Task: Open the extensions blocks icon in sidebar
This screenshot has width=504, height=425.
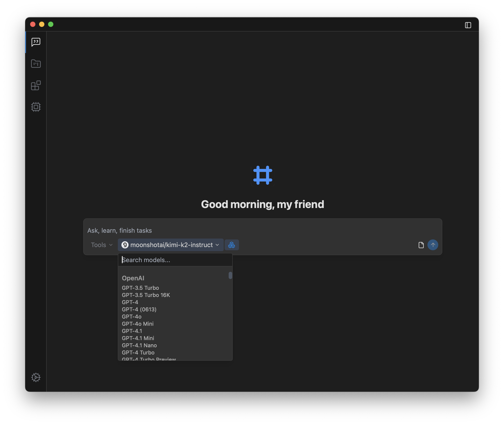Action: tap(36, 85)
